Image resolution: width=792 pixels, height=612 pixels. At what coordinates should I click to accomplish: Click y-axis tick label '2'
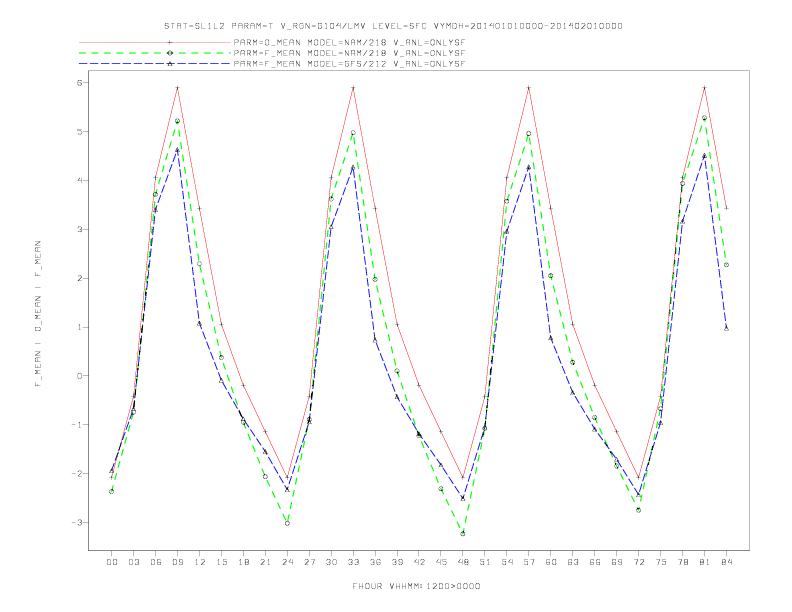tap(80, 278)
